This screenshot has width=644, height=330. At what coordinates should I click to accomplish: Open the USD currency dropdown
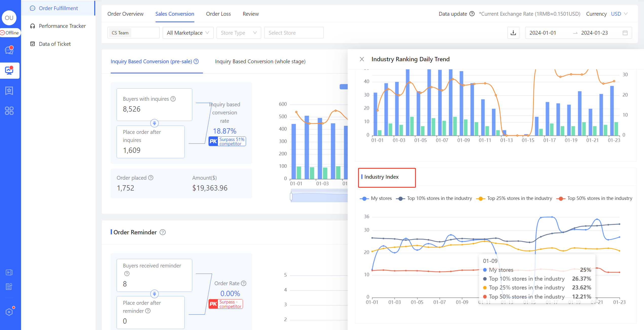tap(619, 14)
